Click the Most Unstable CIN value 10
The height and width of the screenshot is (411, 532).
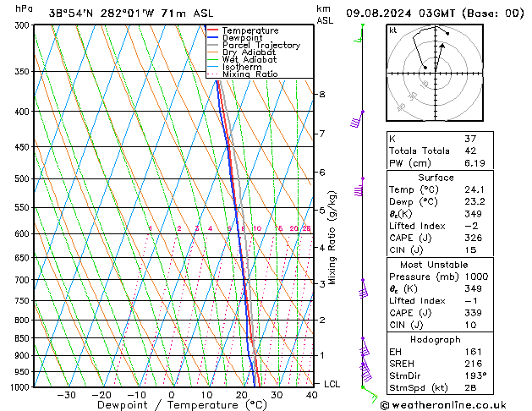pos(470,325)
